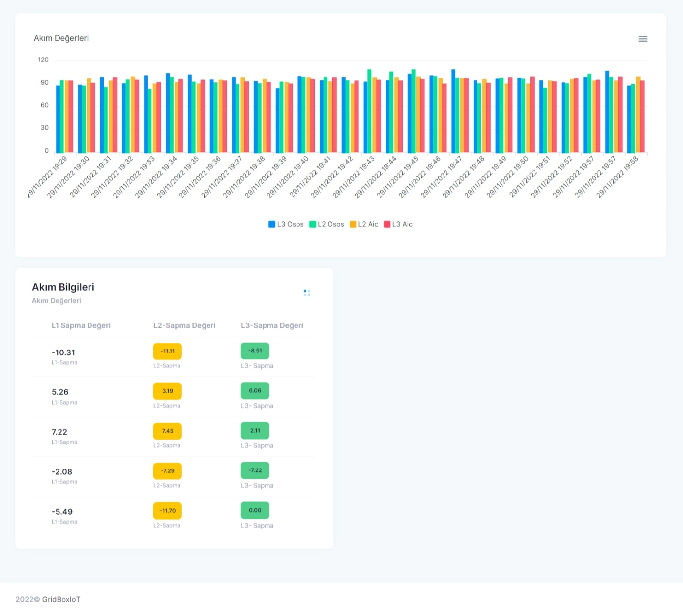Click the 29/11/2022 19:29 axis label
683x616 pixels.
48,177
